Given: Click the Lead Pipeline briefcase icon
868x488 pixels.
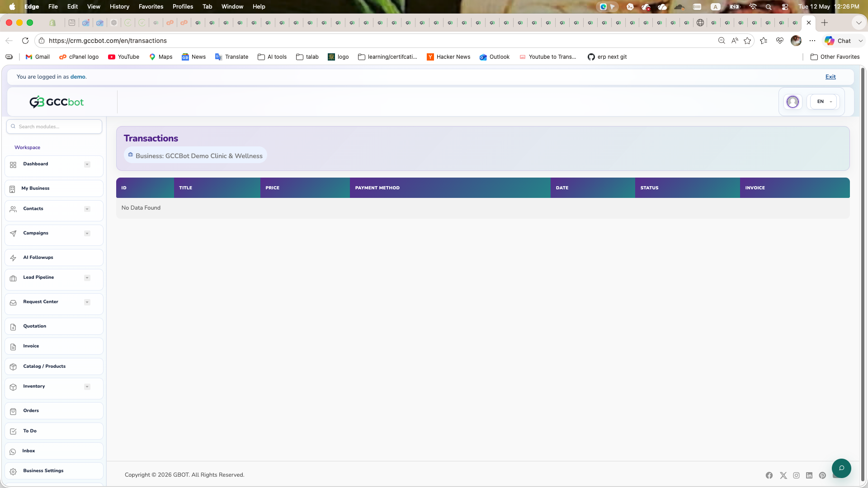Looking at the screenshot, I should pos(13,278).
